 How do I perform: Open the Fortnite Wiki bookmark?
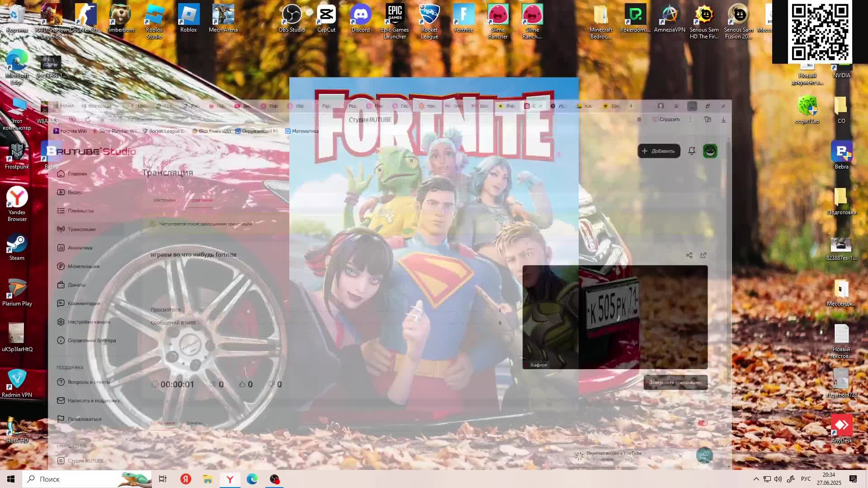(70, 131)
